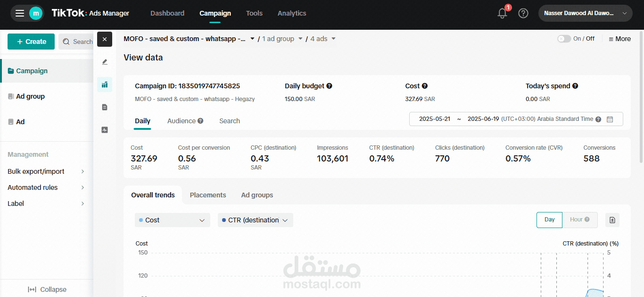Viewport: 644px width, 297px height.
Task: Click the help icon next to Today's spend
Action: coord(575,86)
